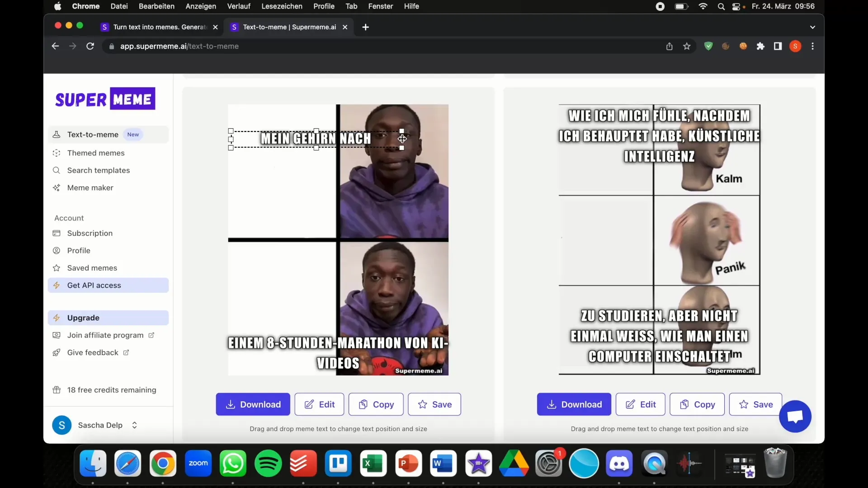Expand the Account section in sidebar
868x488 pixels.
click(69, 217)
